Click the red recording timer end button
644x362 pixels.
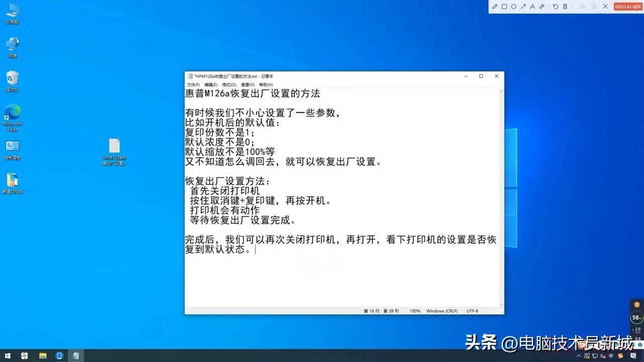point(628,7)
